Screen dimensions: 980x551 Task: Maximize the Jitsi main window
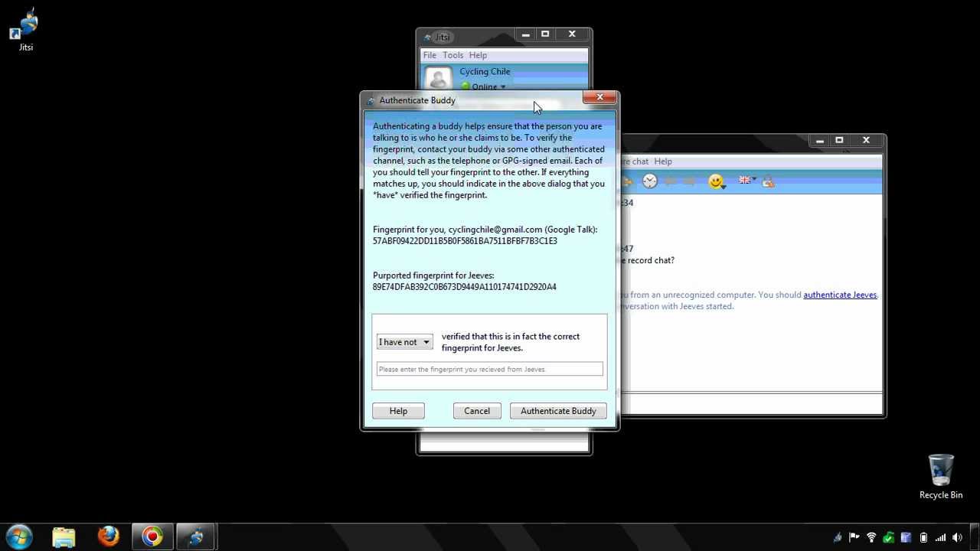coord(545,34)
